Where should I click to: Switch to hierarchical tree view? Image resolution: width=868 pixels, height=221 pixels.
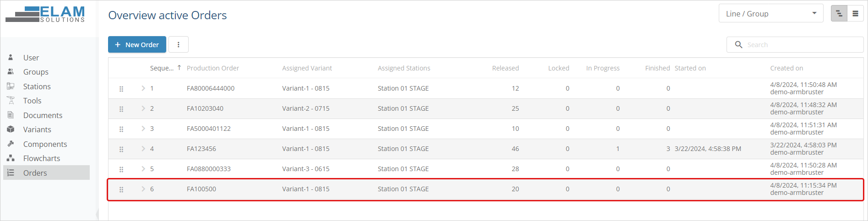click(839, 14)
